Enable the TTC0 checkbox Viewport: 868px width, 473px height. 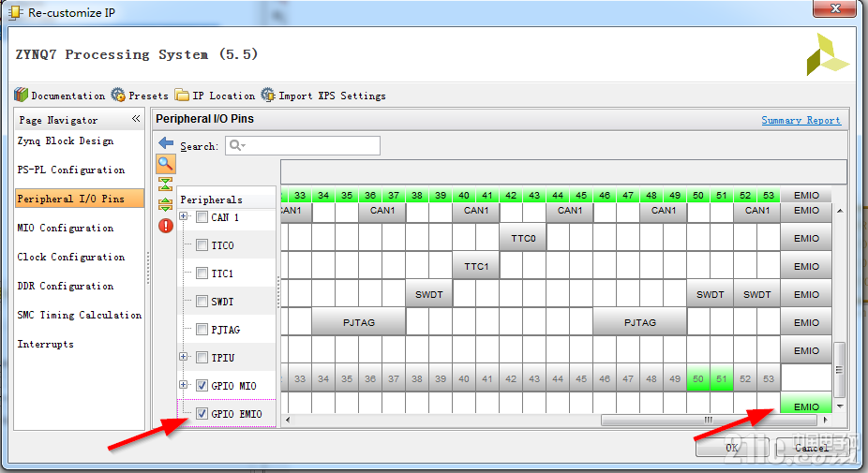(202, 245)
